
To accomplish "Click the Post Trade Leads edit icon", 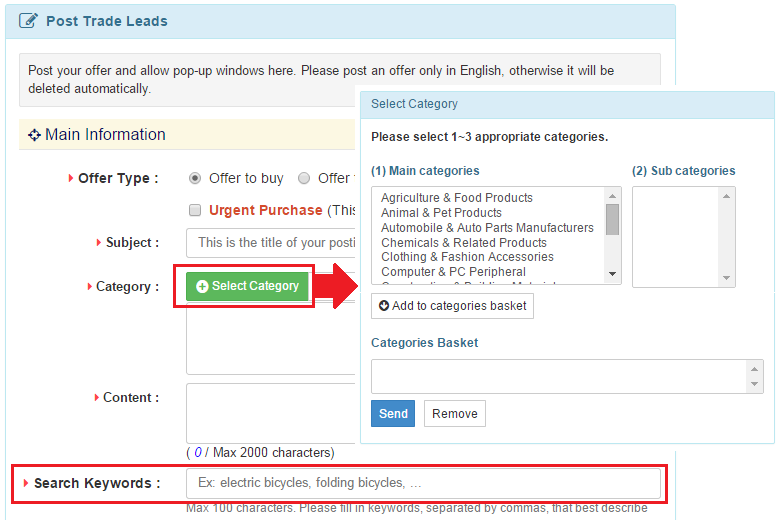I will 29,21.
